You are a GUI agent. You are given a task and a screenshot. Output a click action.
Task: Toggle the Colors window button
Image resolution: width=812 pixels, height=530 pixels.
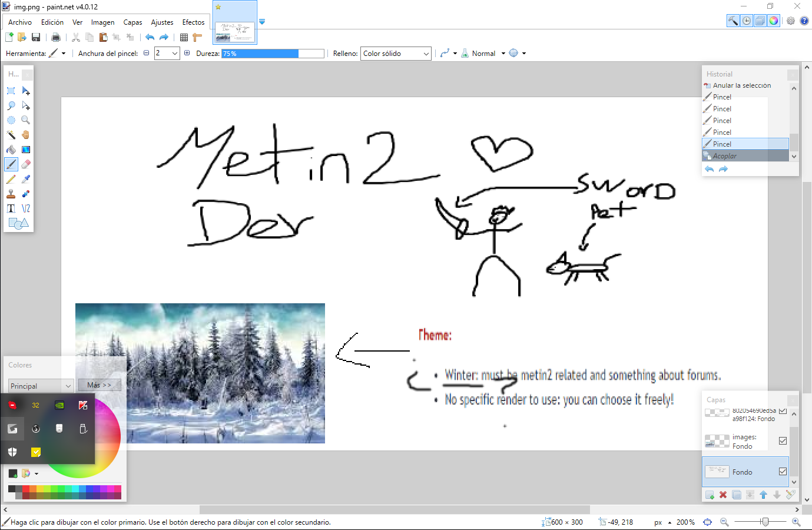pyautogui.click(x=774, y=21)
